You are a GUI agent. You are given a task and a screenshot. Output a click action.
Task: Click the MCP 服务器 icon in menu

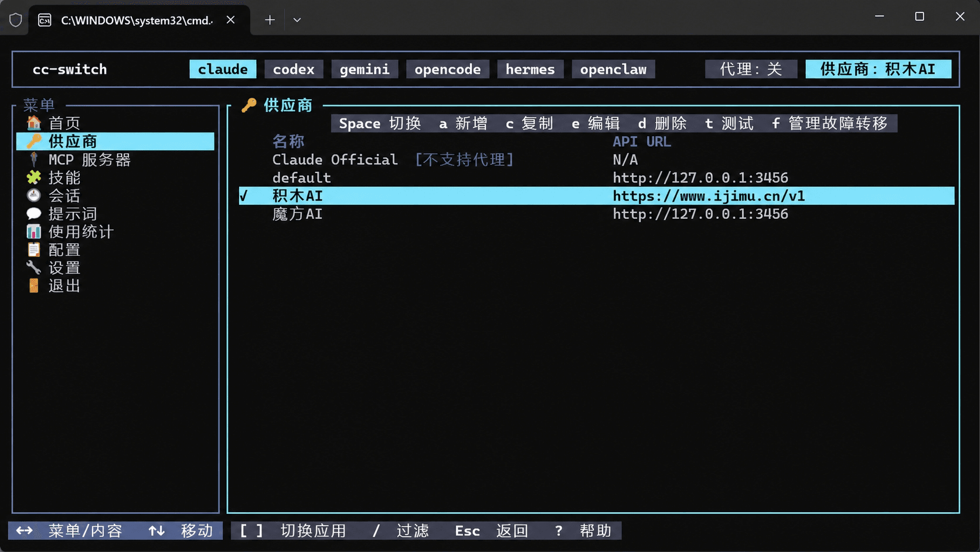point(34,160)
